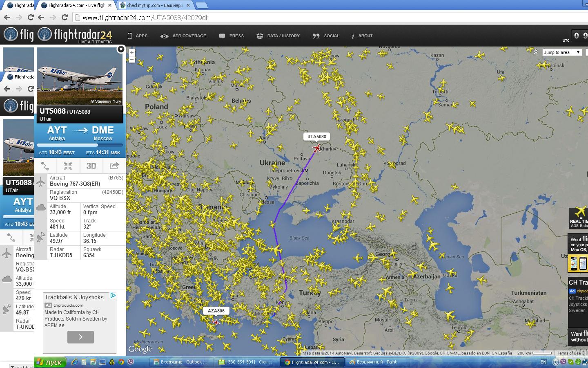Screen dimensions: 588x368
Task: Close the UT5088 flight info panel
Action: 121,49
